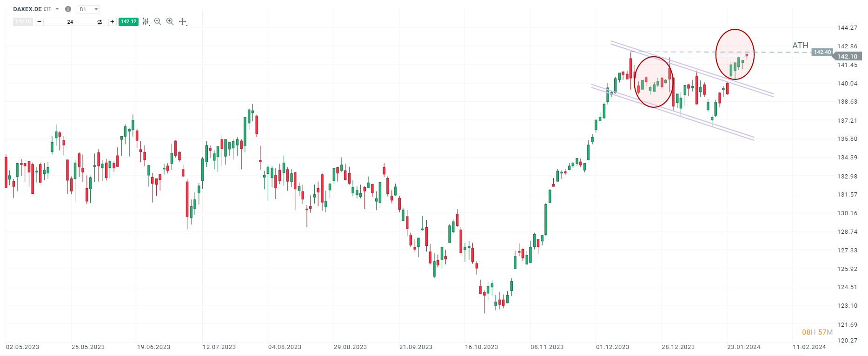Screen dimensions: 868x356
Task: Click the green 142.12 buy price button
Action: click(x=128, y=21)
